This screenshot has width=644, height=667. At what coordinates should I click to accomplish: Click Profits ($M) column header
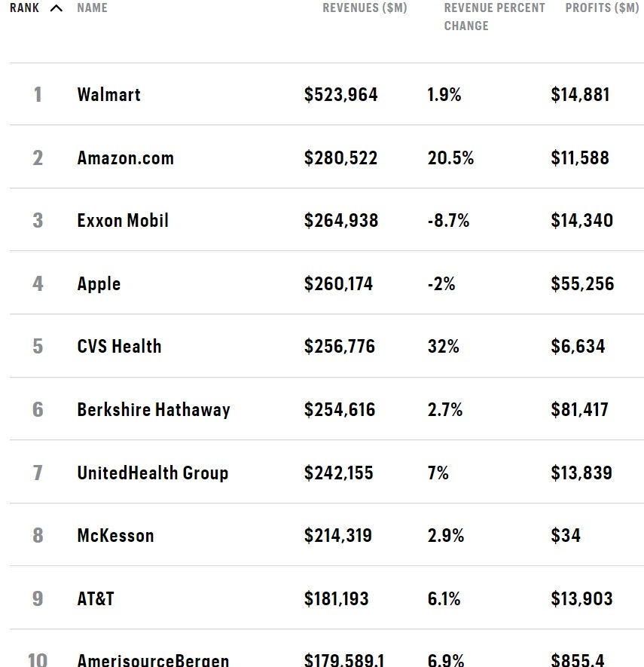(601, 8)
